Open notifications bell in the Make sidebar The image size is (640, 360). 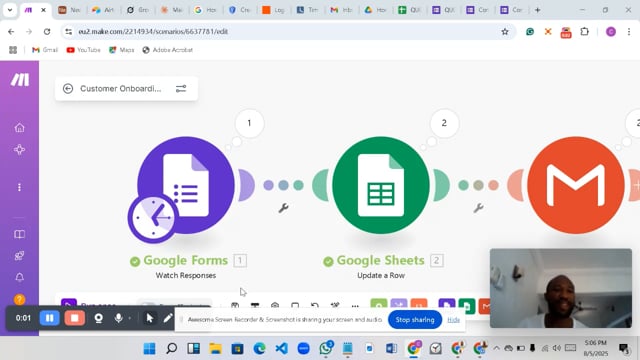pos(19,277)
